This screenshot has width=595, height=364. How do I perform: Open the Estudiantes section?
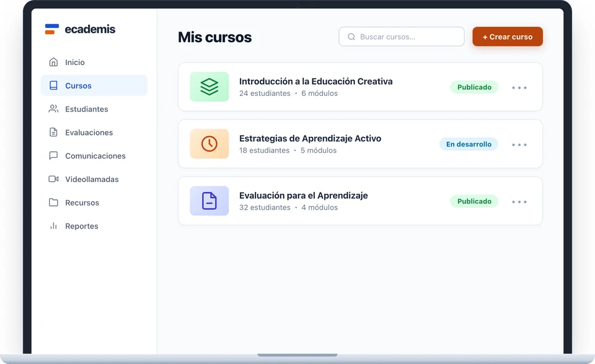[94, 109]
